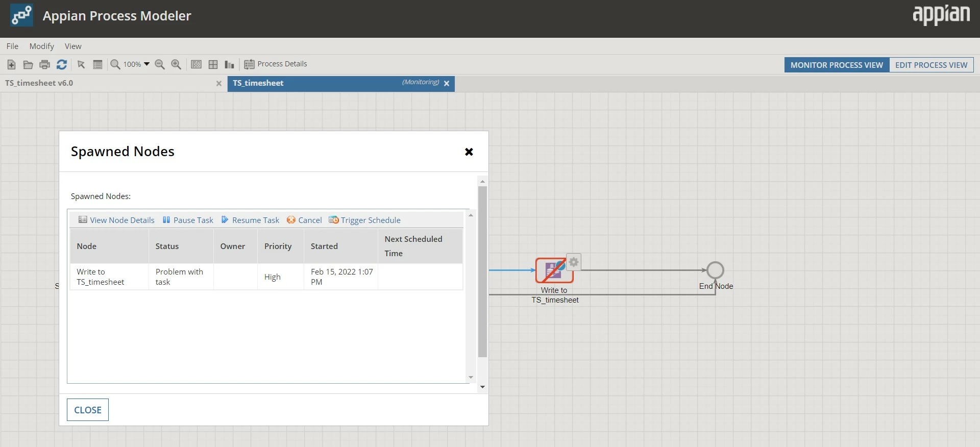The height and width of the screenshot is (447, 980).
Task: Close the TS_timesheet Monitoring tab
Action: pos(447,83)
